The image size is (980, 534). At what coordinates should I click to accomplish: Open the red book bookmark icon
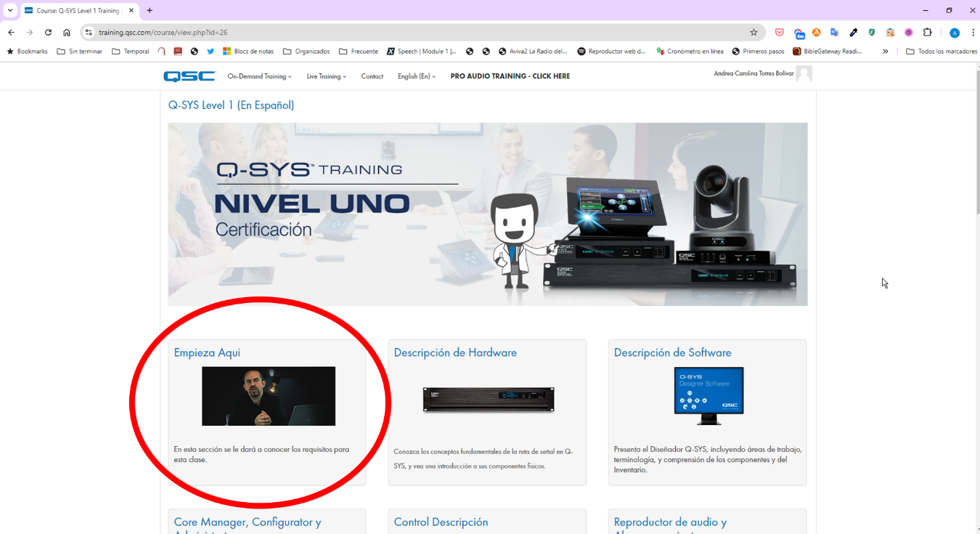click(178, 52)
